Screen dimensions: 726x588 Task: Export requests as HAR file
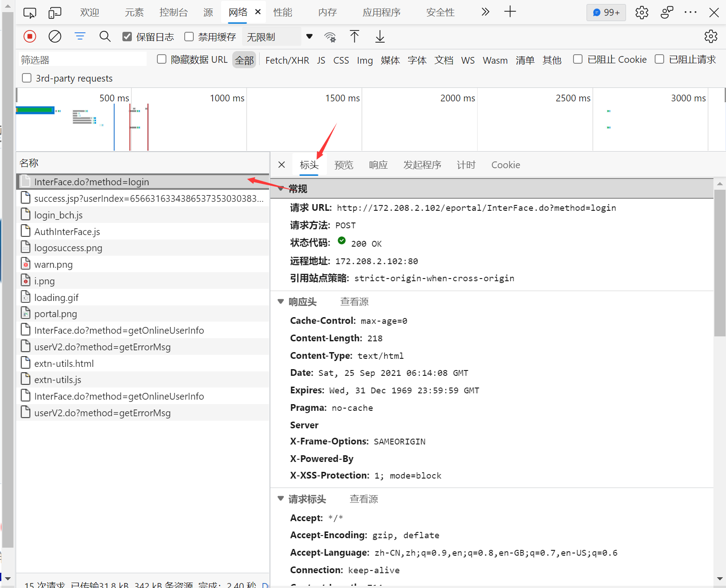click(379, 36)
